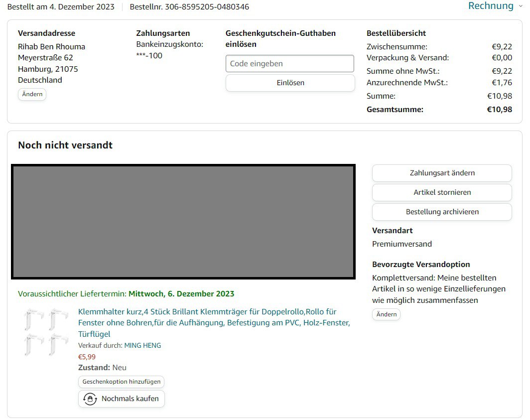Open the Rechnung invoice link

(x=490, y=6)
